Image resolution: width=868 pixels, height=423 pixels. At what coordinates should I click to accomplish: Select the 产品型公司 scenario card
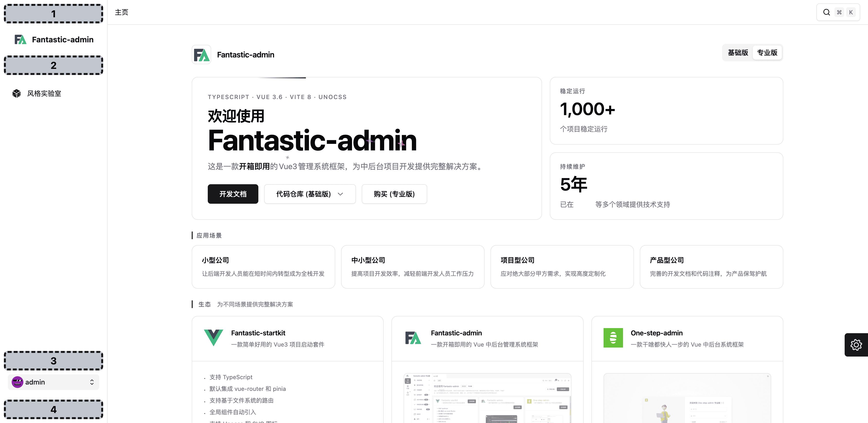(711, 267)
